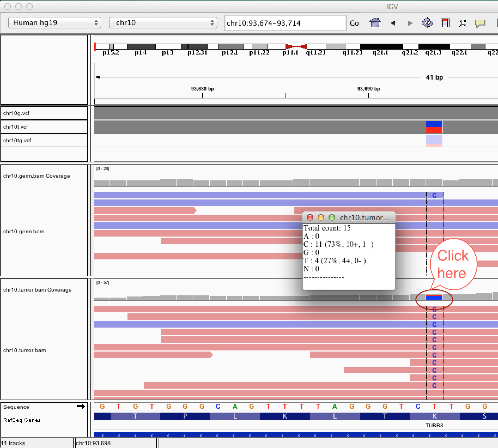
Task: Click the 93,690 bp ruler mark
Action: point(369,89)
